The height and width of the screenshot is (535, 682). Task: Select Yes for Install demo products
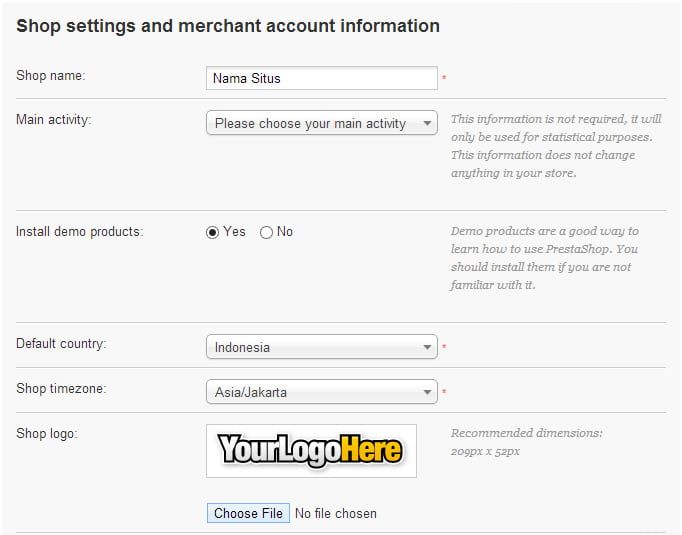click(212, 232)
